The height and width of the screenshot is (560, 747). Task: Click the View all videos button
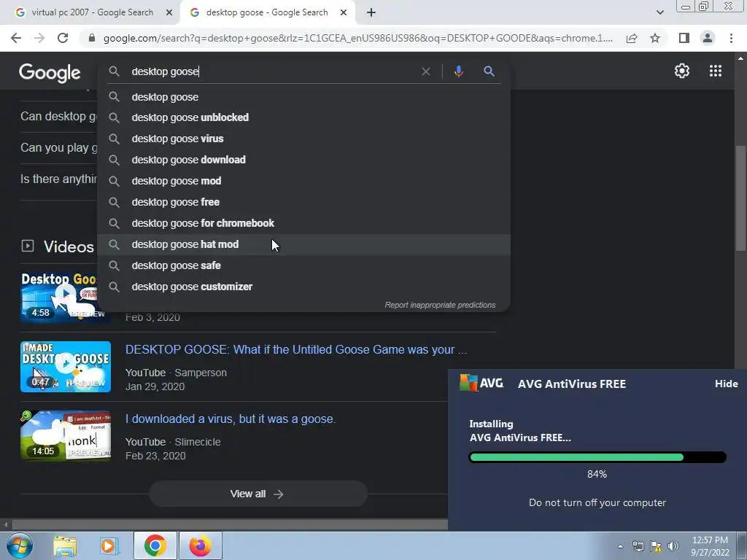[258, 494]
